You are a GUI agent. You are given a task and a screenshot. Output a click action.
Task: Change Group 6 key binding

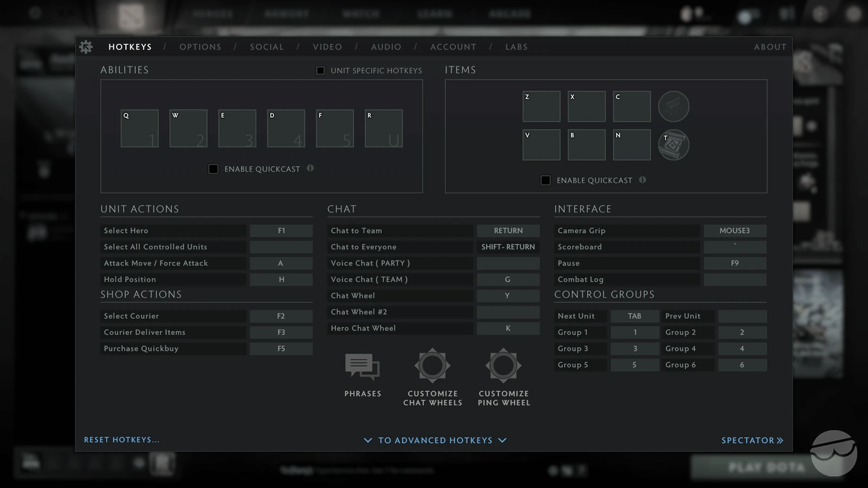click(742, 365)
